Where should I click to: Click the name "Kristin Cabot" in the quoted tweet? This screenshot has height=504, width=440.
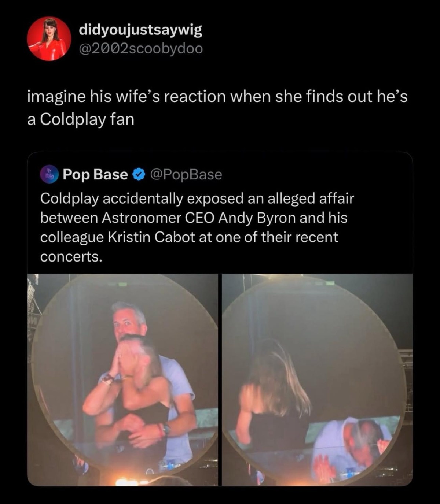pos(151,237)
